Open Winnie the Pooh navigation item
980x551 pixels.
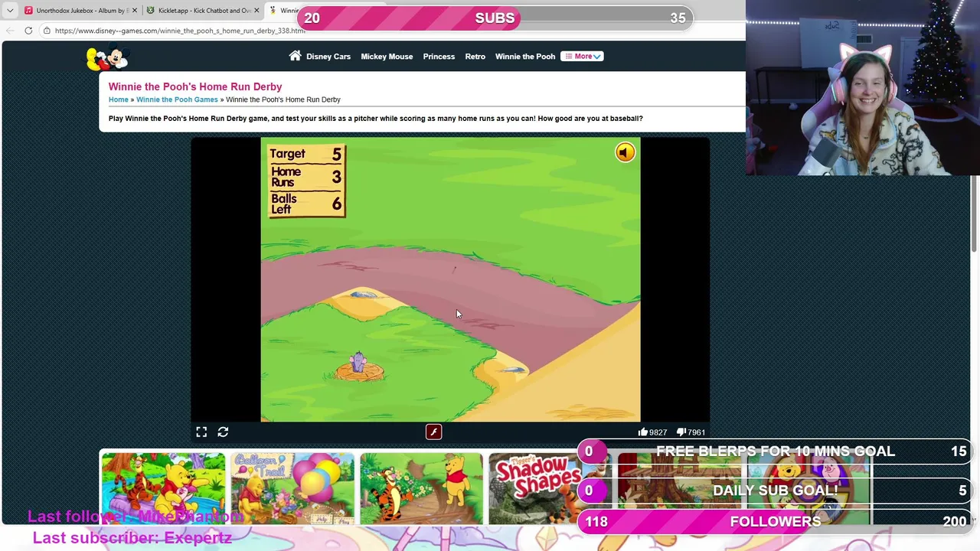[525, 57]
